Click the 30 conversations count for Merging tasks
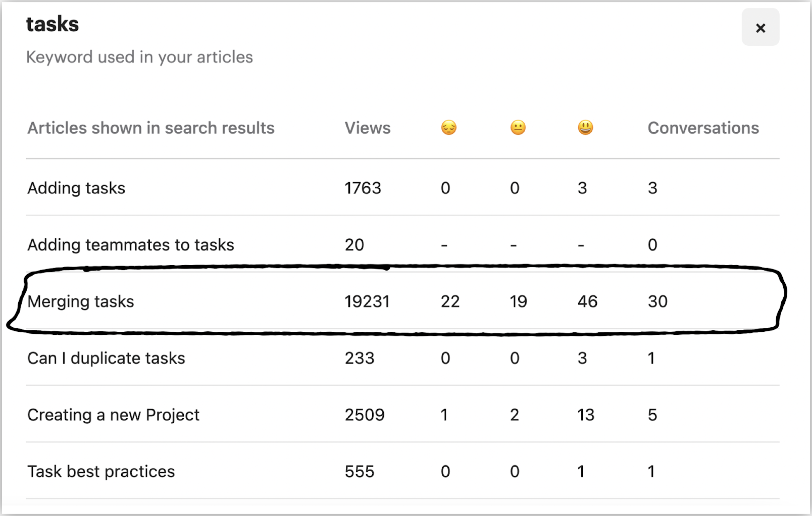This screenshot has width=812, height=516. 657,301
